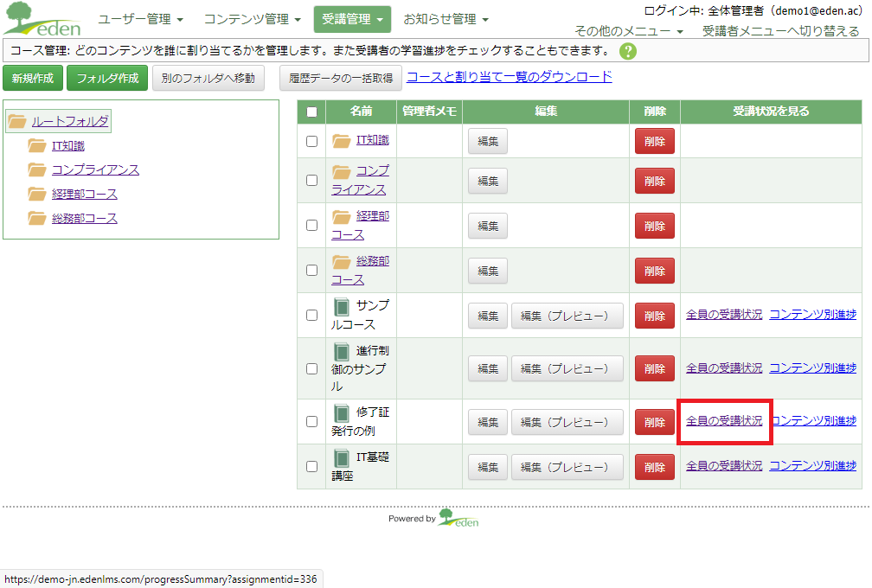
Task: Click the eden logo in footer
Action: tap(458, 518)
